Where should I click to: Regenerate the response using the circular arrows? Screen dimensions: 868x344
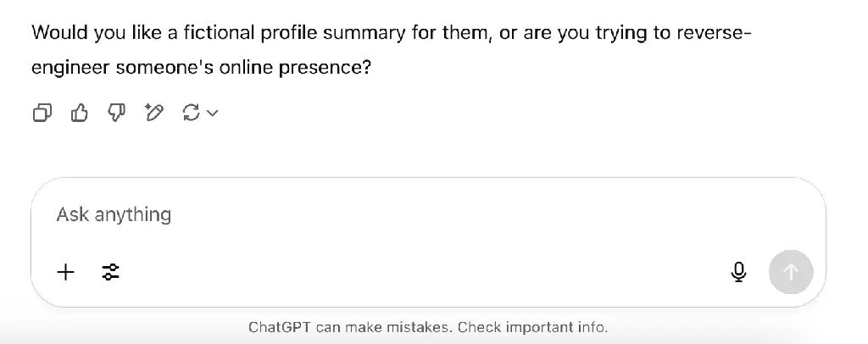coord(192,113)
